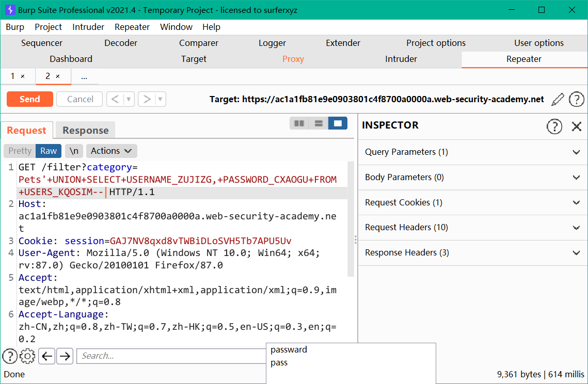This screenshot has height=384, width=588.
Task: Go forward in request history
Action: point(147,100)
